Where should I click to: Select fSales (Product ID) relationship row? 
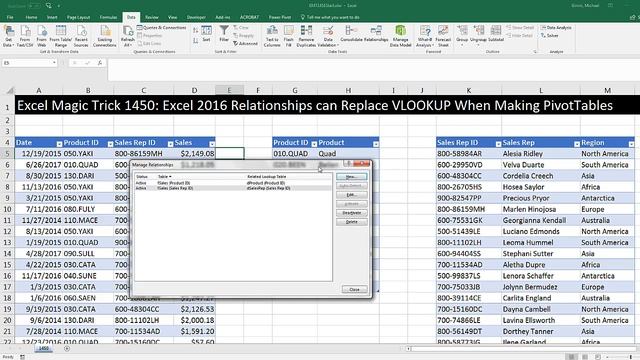[233, 183]
